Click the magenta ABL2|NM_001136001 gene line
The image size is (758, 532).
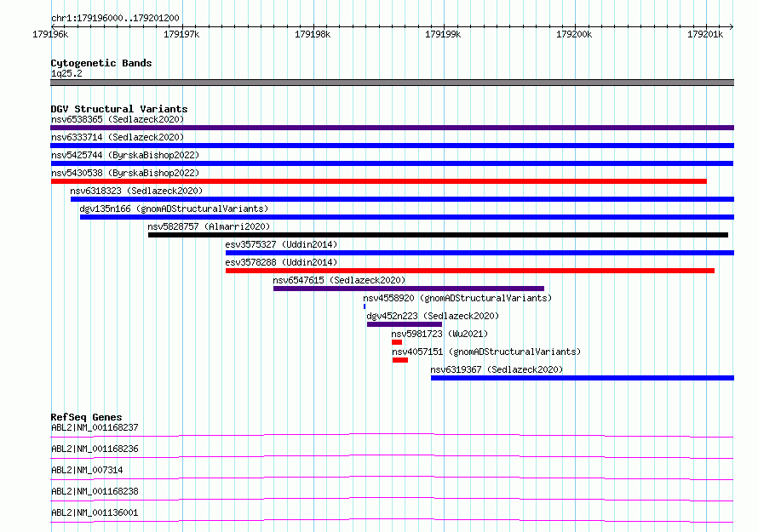tap(392, 520)
